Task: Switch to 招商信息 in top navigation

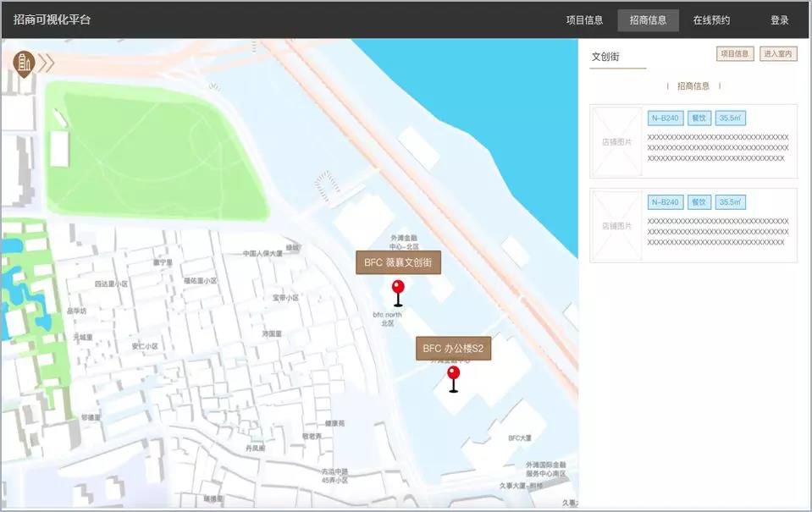Action: point(648,20)
